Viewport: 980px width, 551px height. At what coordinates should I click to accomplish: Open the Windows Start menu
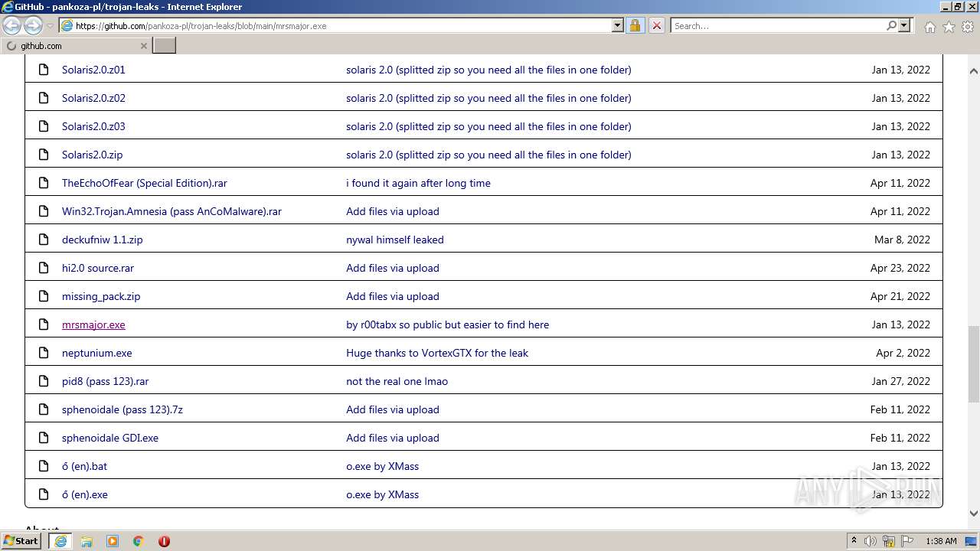21,541
